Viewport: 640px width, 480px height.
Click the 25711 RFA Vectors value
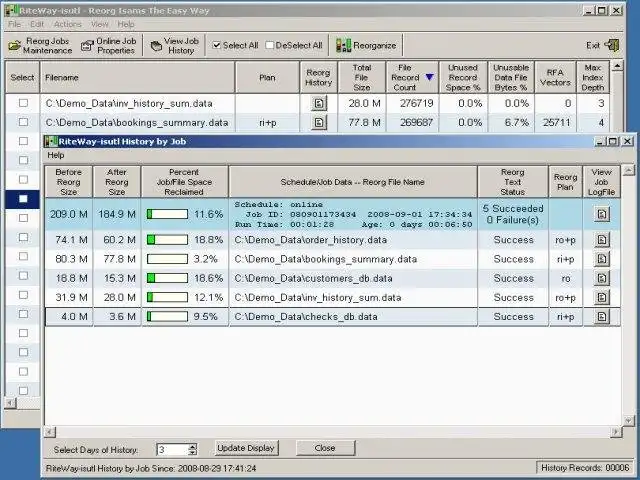point(556,122)
